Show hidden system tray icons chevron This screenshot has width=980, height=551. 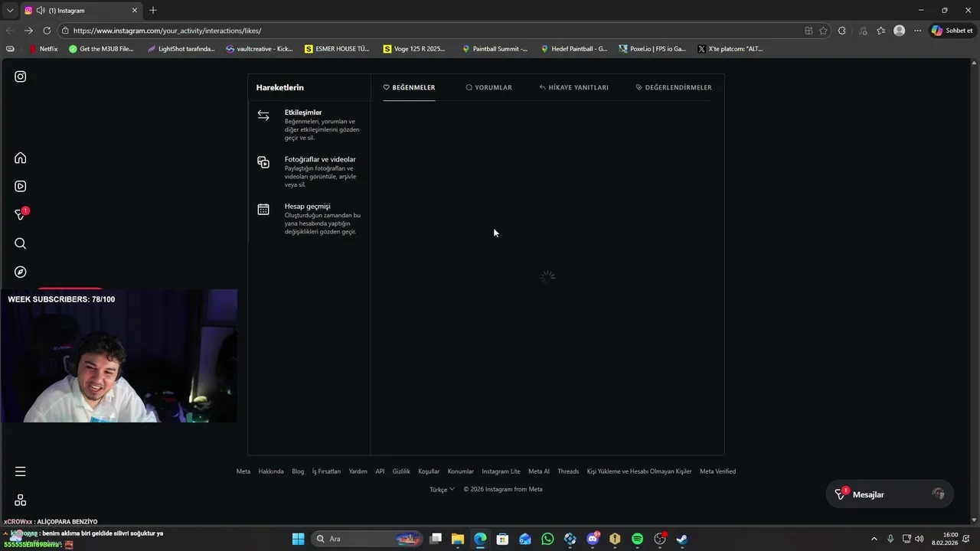(874, 539)
